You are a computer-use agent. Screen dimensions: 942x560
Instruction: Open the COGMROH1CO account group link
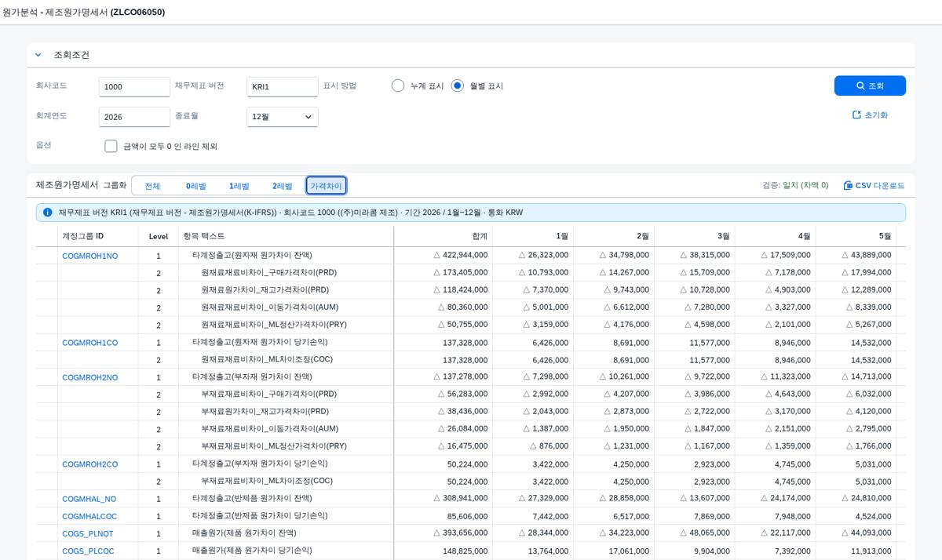click(89, 343)
